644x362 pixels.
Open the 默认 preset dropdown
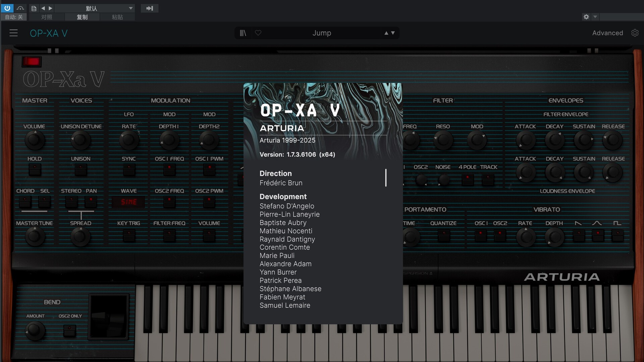click(95, 8)
